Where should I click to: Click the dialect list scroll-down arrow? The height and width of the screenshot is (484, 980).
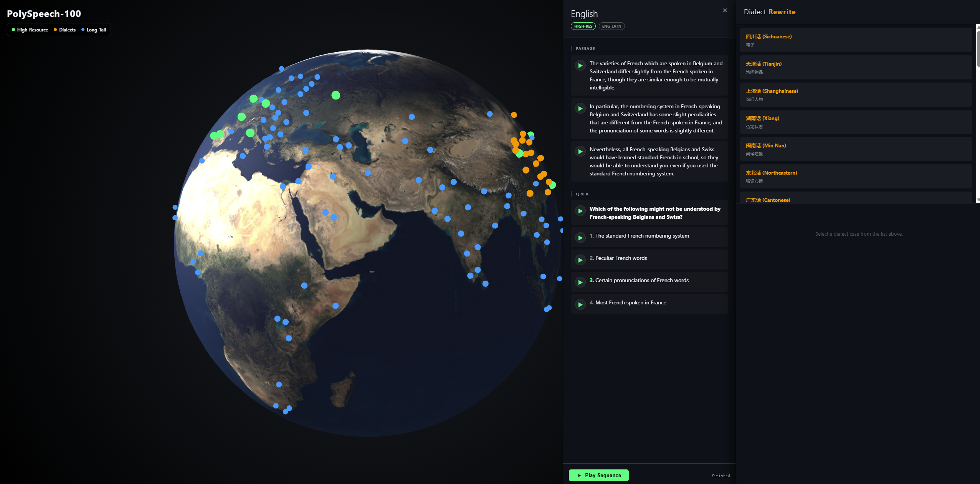tap(978, 200)
